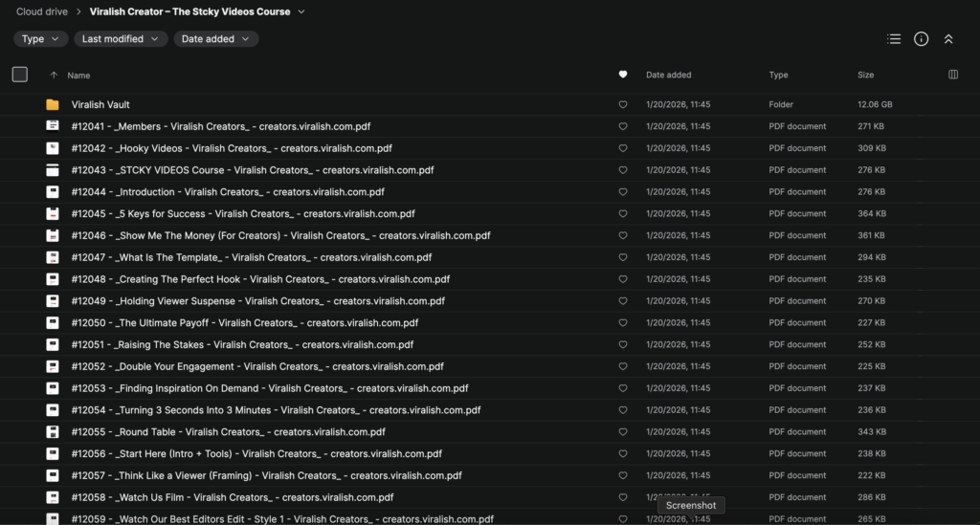Click PDF icon for #12057 Think Like a Viewer

[53, 475]
